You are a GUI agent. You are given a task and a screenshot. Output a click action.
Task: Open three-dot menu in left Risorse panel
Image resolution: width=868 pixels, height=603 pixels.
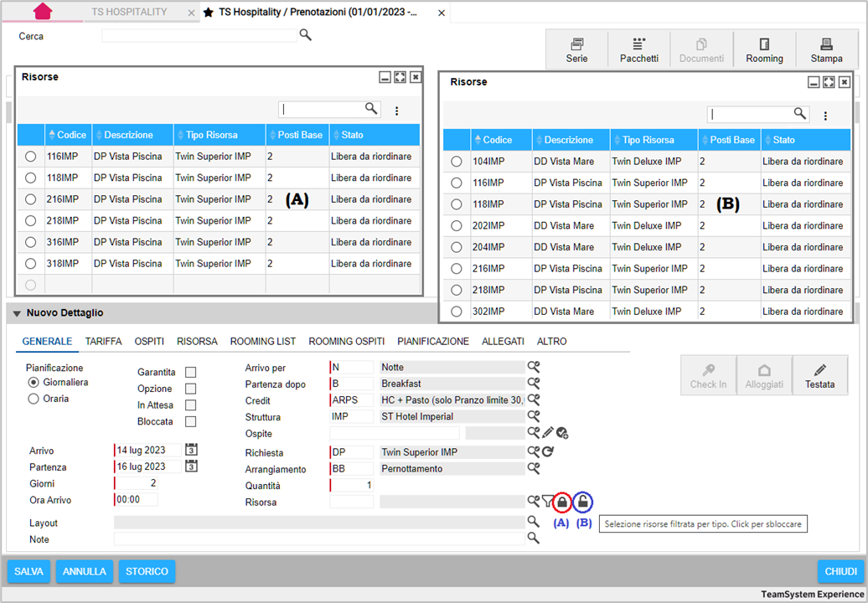click(397, 111)
